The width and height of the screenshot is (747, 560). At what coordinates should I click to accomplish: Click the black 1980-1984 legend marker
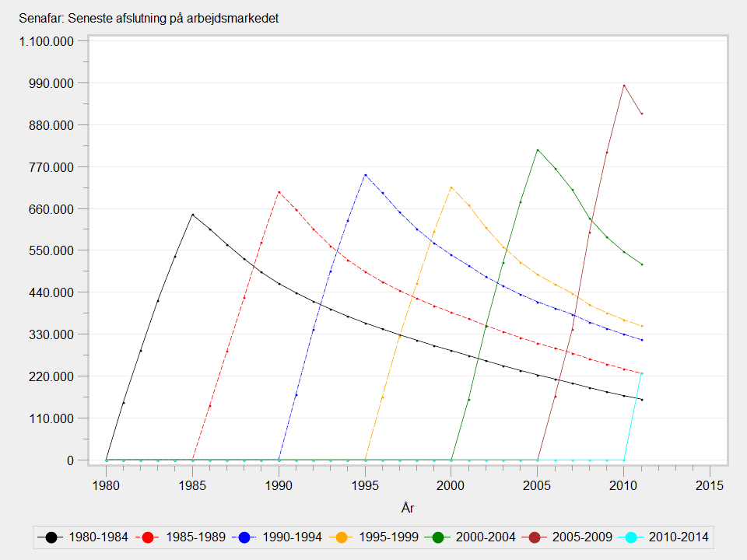[51, 537]
